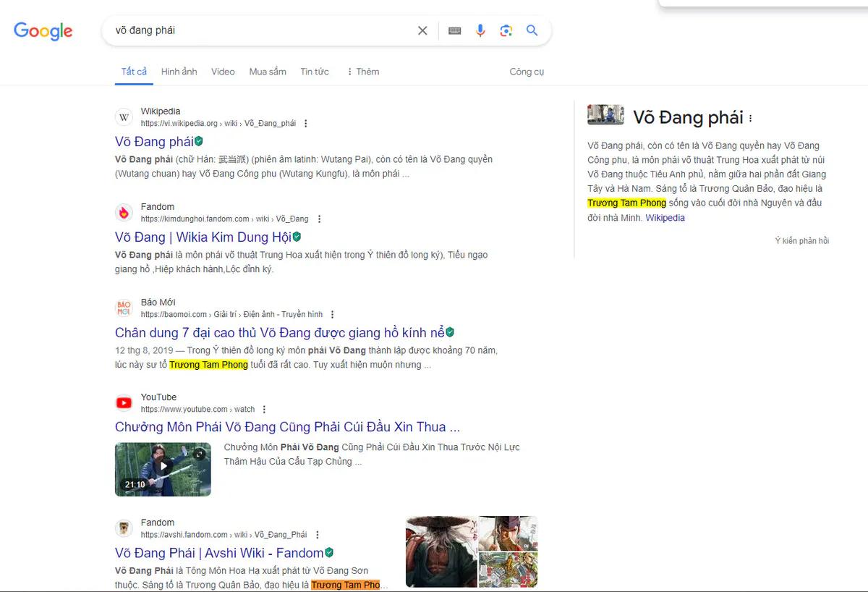Click the Báo Mới favicon
Viewport: 868px width, 592px height.
coord(124,308)
